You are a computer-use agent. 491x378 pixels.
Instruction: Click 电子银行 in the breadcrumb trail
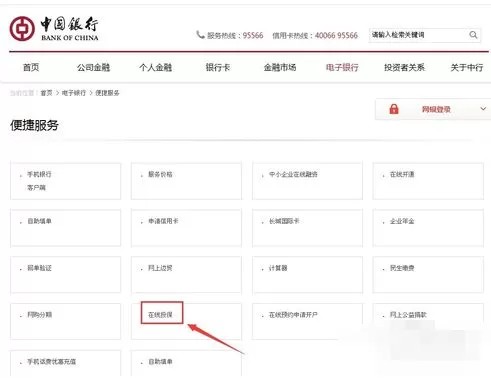(x=74, y=93)
